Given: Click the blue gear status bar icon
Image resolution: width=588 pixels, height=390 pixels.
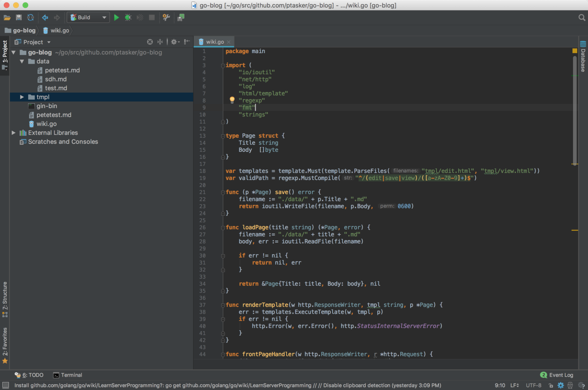Looking at the screenshot, I should tap(561, 385).
